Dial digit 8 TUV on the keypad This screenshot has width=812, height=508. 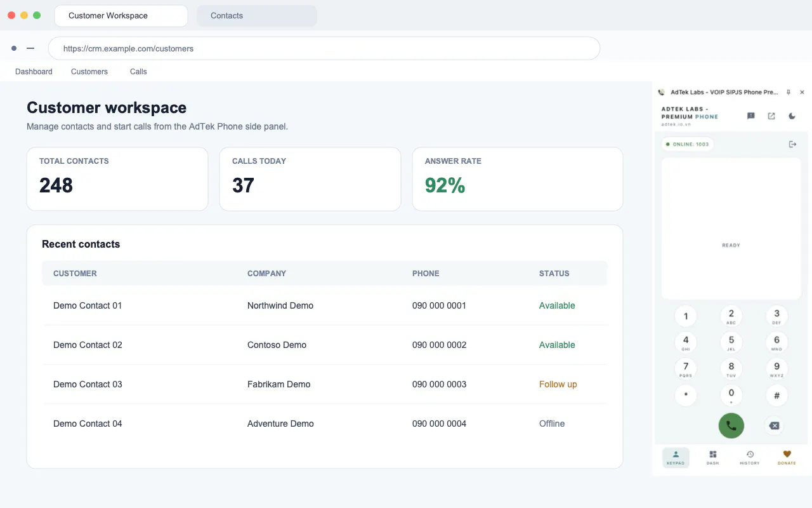coord(731,369)
